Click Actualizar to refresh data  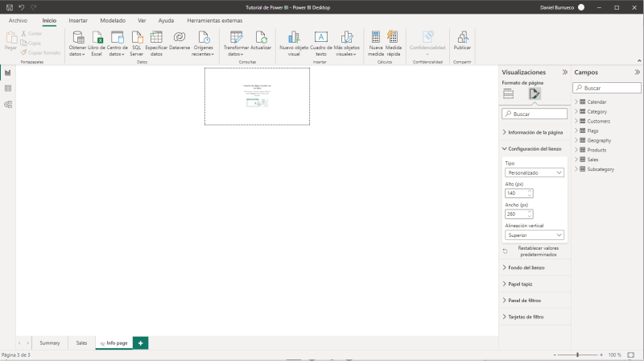coord(261,38)
